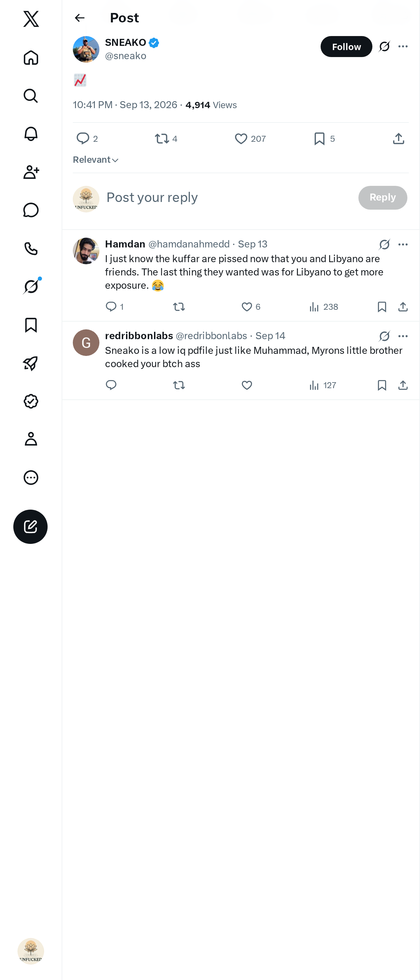This screenshot has height=980, width=420.
Task: Follow the SNEAKO account
Action: point(346,47)
